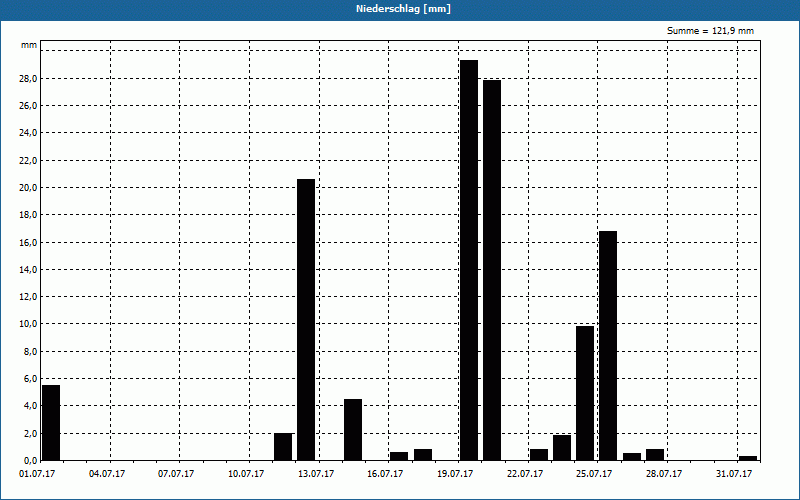800x500 pixels.
Task: Click the 18,0 y-axis label
Action: coord(28,215)
